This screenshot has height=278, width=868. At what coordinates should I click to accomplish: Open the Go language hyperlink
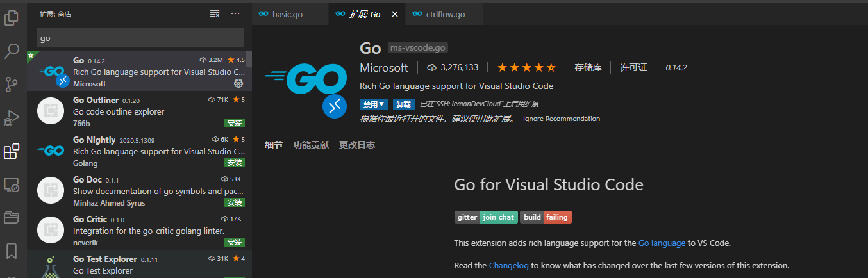[x=662, y=243]
